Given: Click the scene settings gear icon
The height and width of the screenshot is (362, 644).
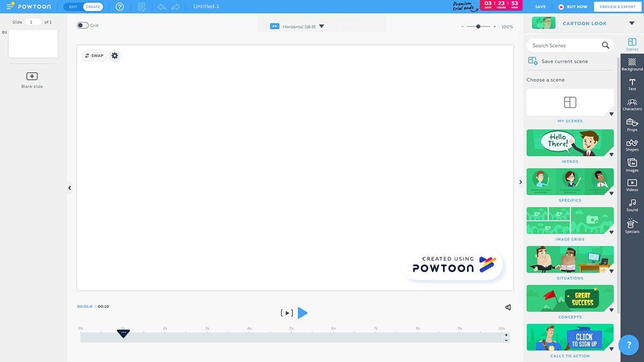Looking at the screenshot, I should pos(114,56).
